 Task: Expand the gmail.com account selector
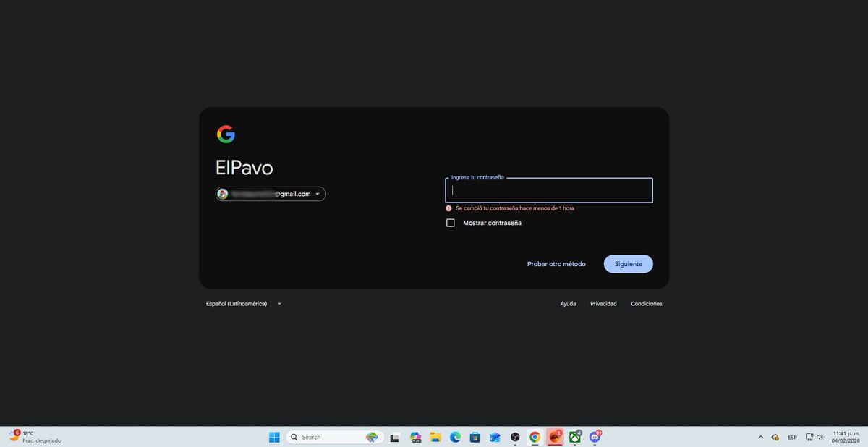pyautogui.click(x=318, y=193)
